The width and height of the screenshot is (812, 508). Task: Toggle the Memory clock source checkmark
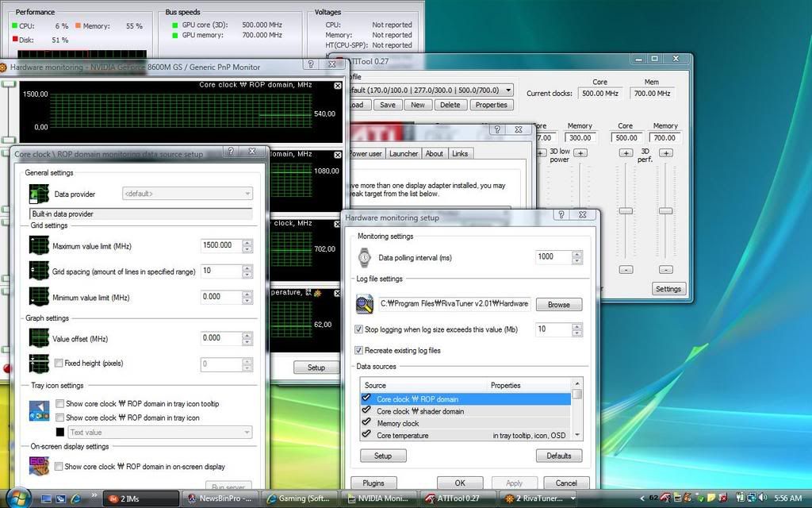tap(366, 422)
